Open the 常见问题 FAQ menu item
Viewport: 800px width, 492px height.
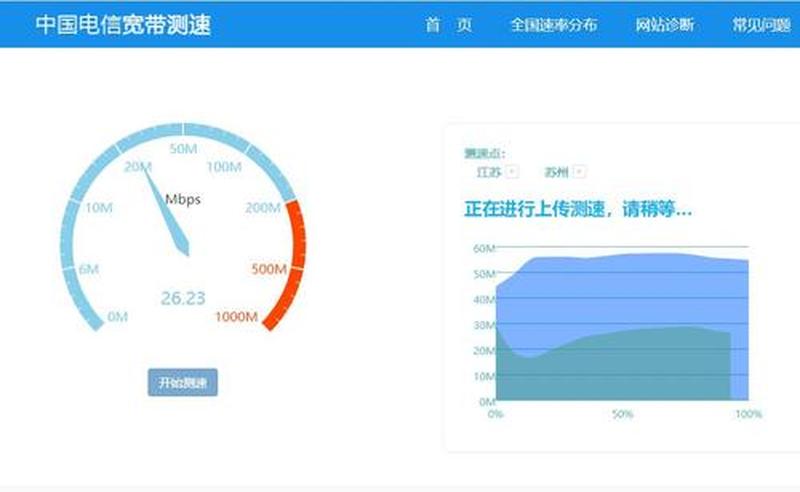[x=762, y=24]
